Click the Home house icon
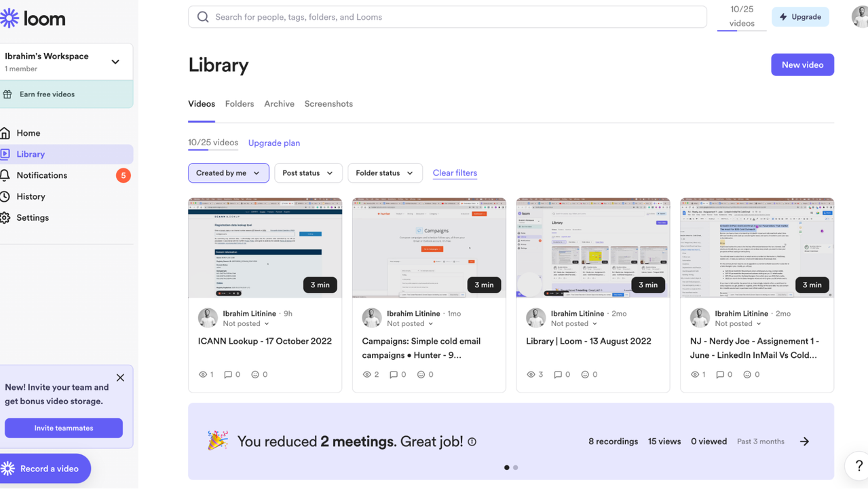868x489 pixels. point(5,133)
